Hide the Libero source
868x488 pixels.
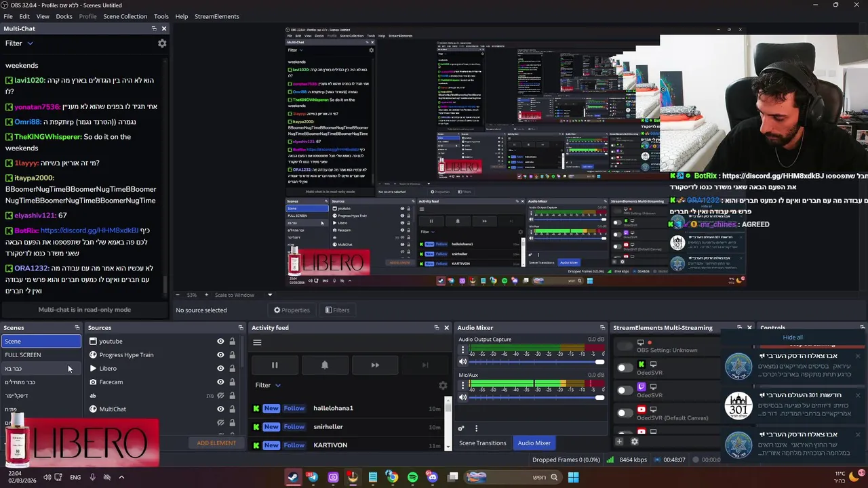pyautogui.click(x=220, y=368)
